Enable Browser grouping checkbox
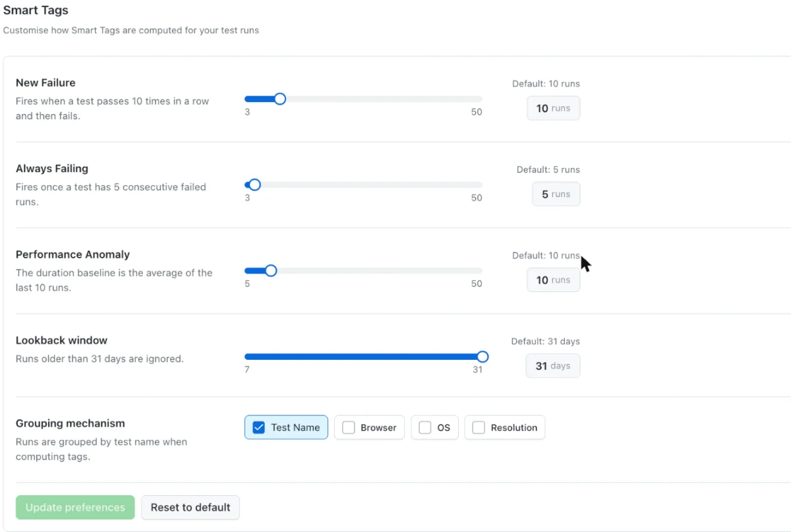This screenshot has height=532, width=791. coord(349,427)
